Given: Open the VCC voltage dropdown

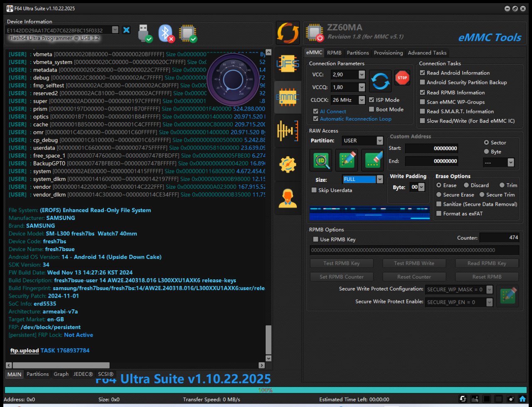Looking at the screenshot, I should [362, 74].
